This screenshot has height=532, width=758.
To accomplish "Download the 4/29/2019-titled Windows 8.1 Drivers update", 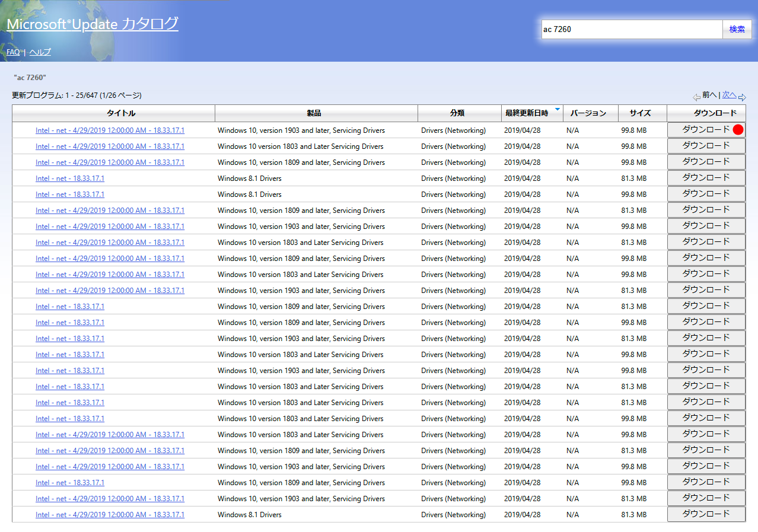I will (706, 514).
